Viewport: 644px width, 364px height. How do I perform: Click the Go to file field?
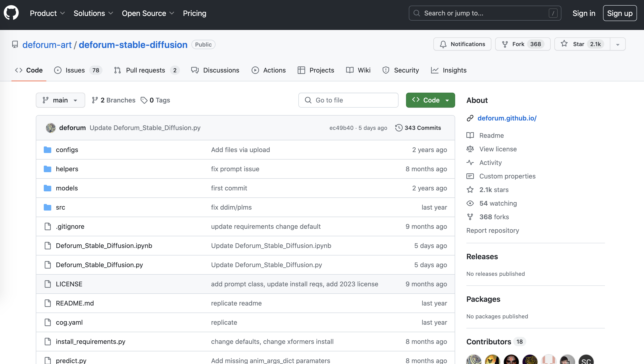(x=348, y=100)
